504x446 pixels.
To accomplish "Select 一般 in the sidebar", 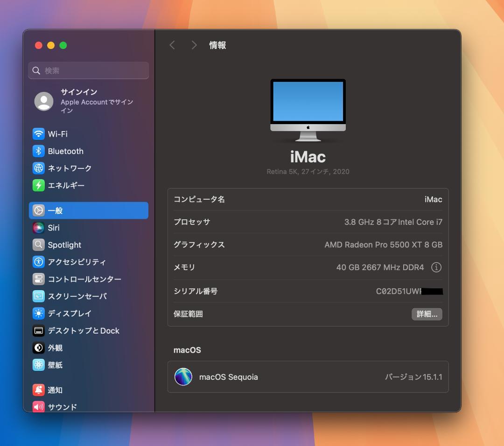I will 88,210.
